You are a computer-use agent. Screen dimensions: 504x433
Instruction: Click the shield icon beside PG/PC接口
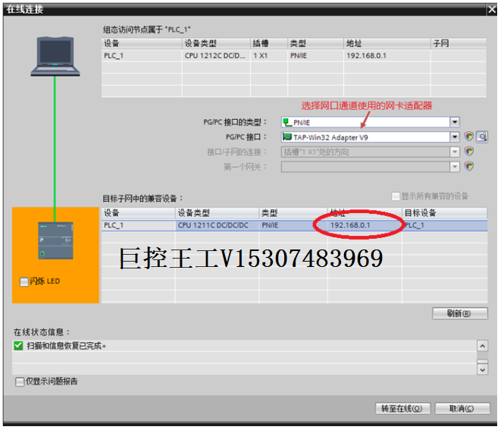click(469, 136)
